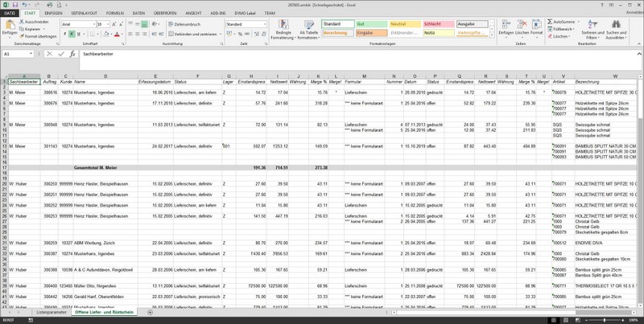Switch to the FORMELN ribbon tab
The height and width of the screenshot is (324, 644).
point(115,14)
